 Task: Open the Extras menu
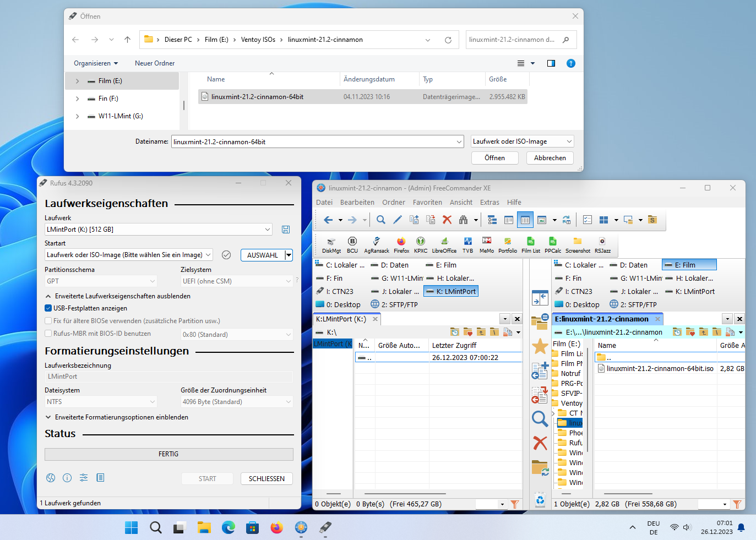pos(490,203)
